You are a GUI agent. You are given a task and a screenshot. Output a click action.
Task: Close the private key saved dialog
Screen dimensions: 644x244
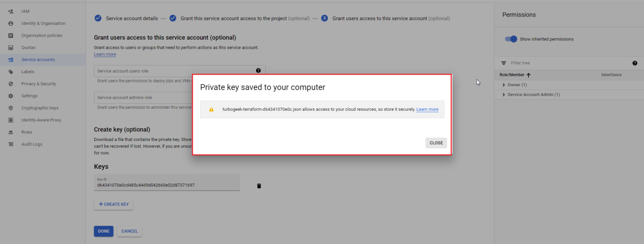coord(436,143)
